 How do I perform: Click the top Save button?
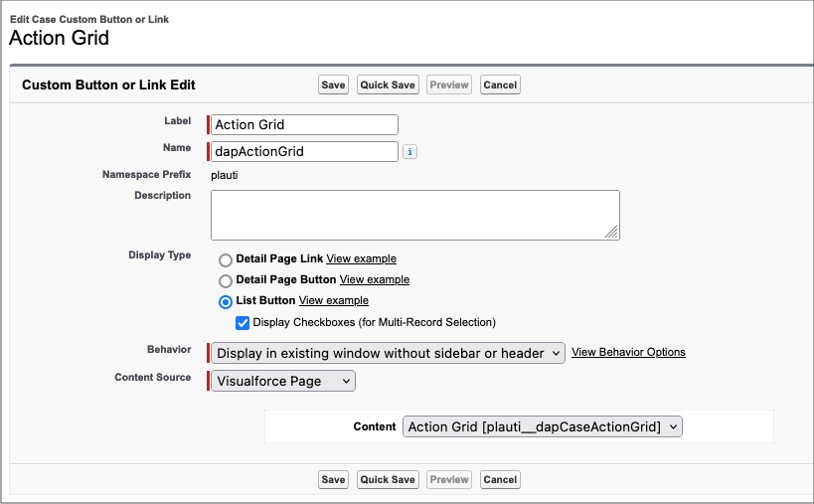pos(333,85)
